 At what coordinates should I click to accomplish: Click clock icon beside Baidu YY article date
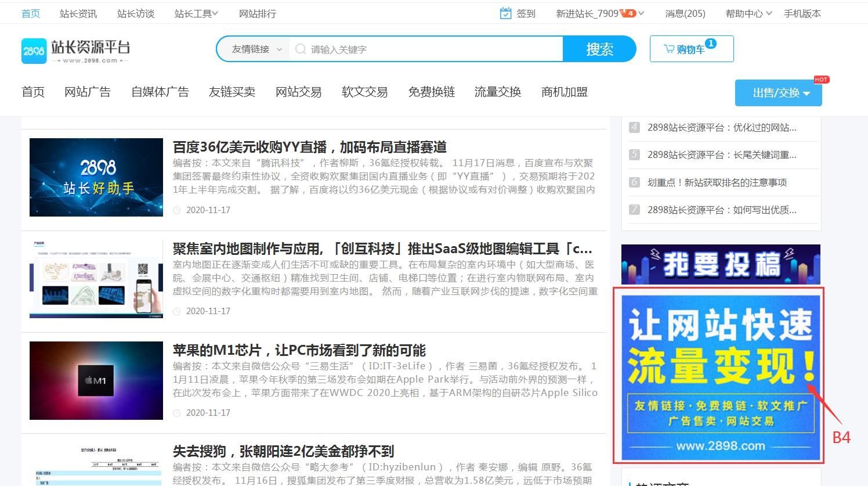(177, 210)
